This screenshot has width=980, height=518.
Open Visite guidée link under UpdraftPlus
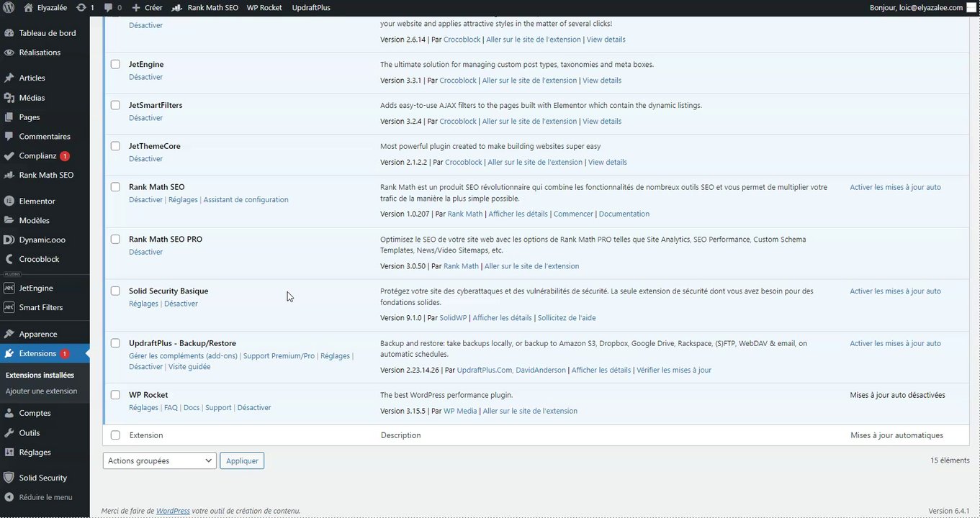coord(189,367)
